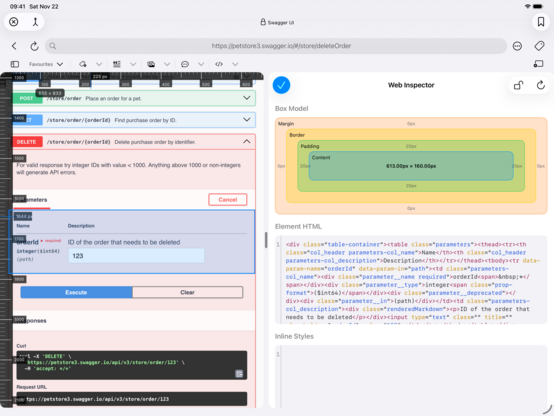Click the 'Inline Styles' section heading
The image size is (554, 416).
tap(294, 336)
